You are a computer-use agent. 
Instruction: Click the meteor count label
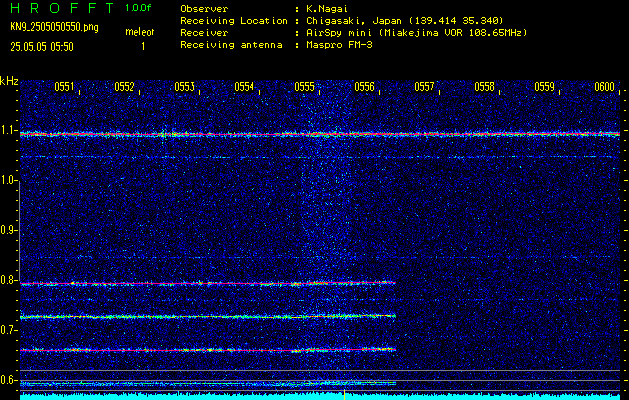point(140,32)
